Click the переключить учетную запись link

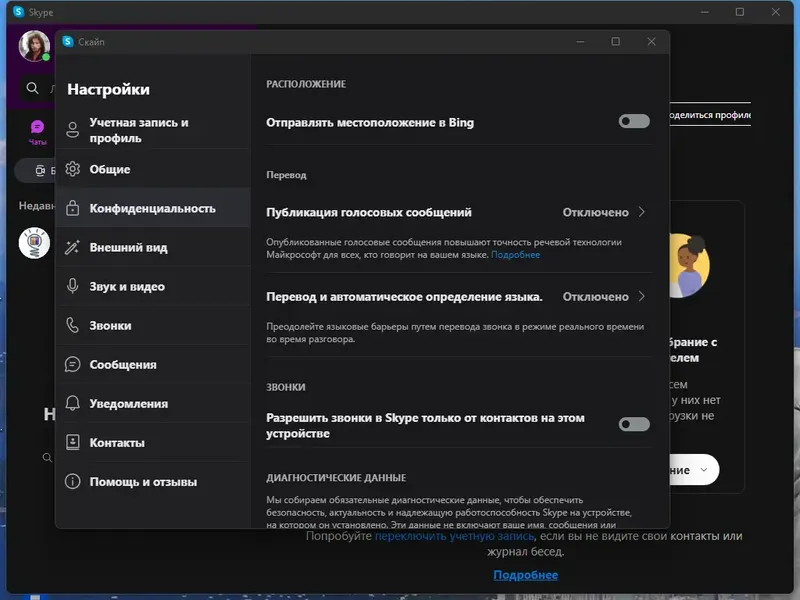tap(451, 537)
